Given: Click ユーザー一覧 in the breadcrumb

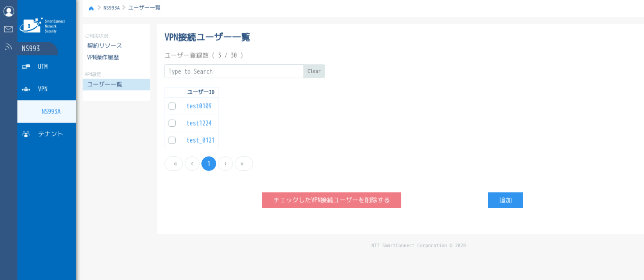Looking at the screenshot, I should click(x=144, y=8).
